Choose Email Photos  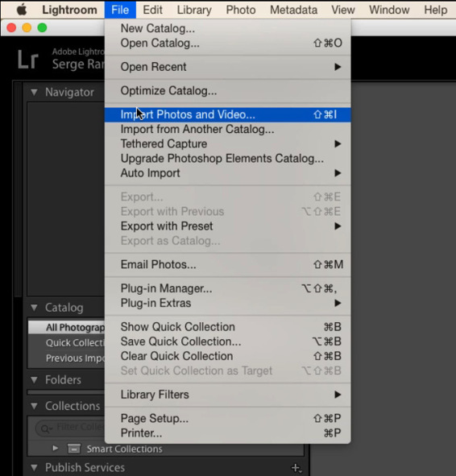coord(228,264)
